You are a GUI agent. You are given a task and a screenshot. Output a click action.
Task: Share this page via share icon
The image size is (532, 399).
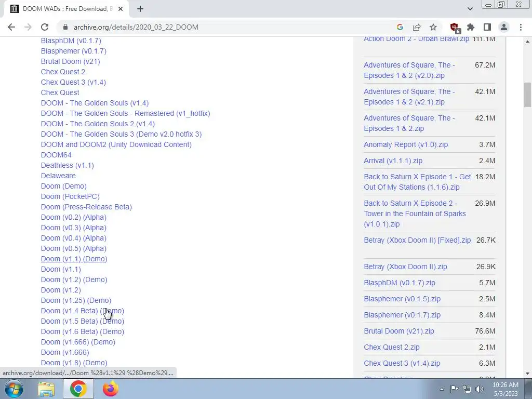pos(417,27)
